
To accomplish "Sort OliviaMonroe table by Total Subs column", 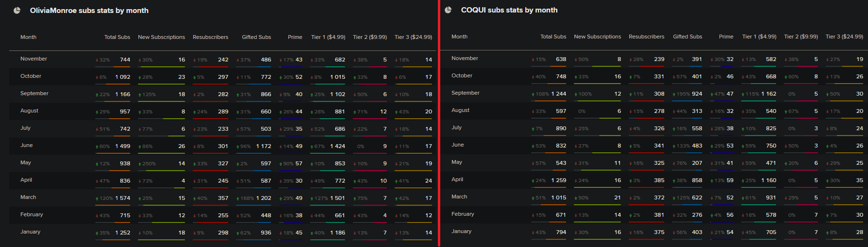I will (117, 37).
